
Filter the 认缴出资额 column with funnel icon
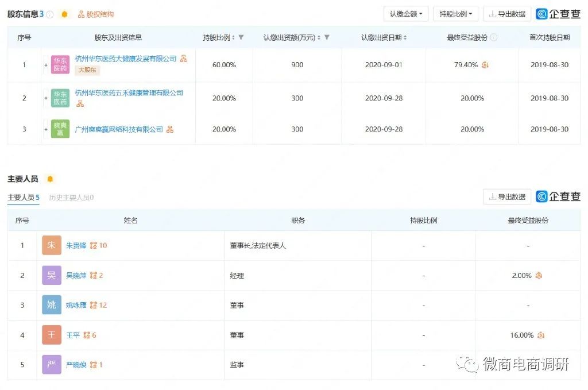point(327,37)
